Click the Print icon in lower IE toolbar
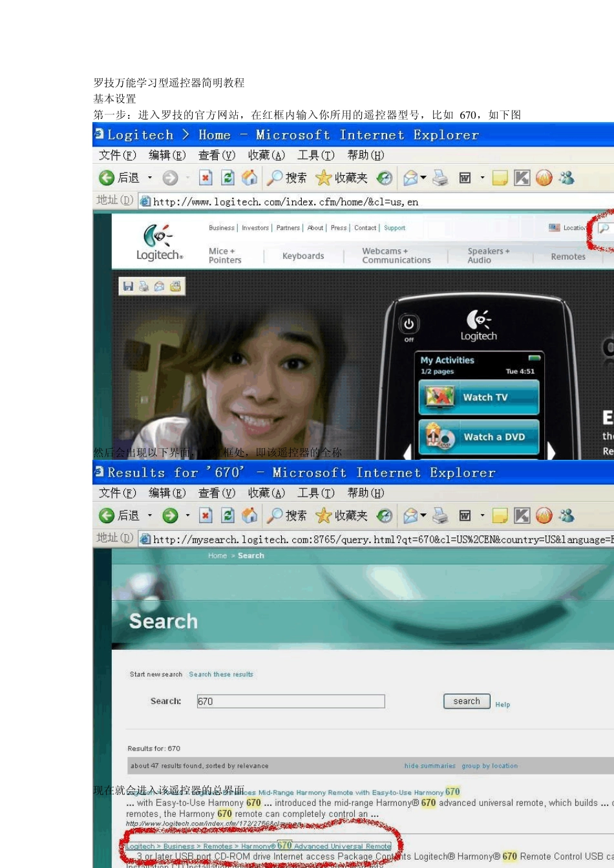614x868 pixels. pos(440,515)
